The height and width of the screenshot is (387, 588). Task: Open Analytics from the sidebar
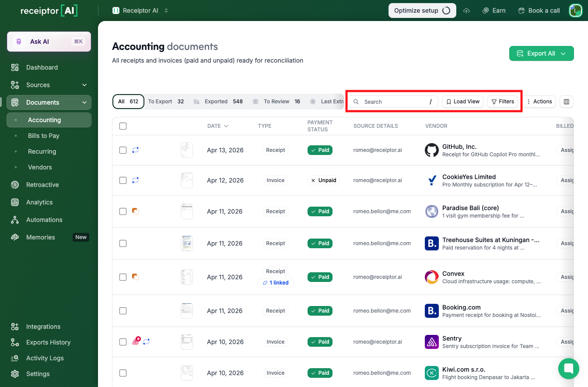pyautogui.click(x=39, y=202)
